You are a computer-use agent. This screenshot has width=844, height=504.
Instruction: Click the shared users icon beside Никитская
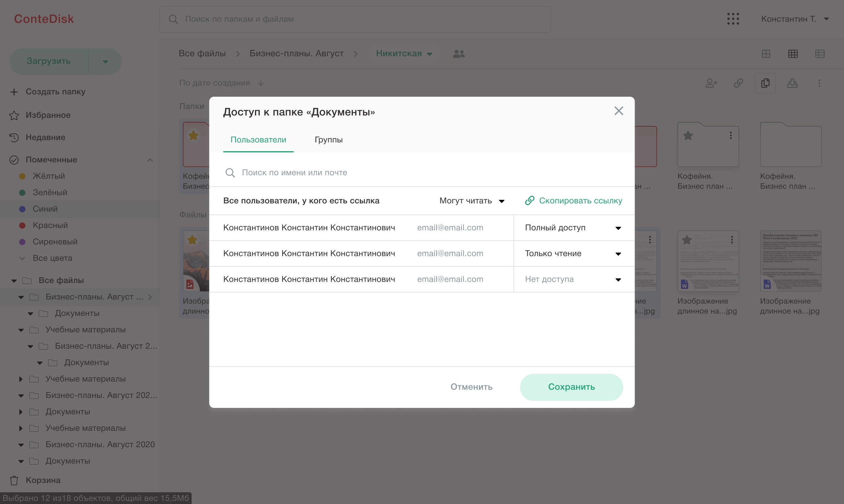click(459, 54)
